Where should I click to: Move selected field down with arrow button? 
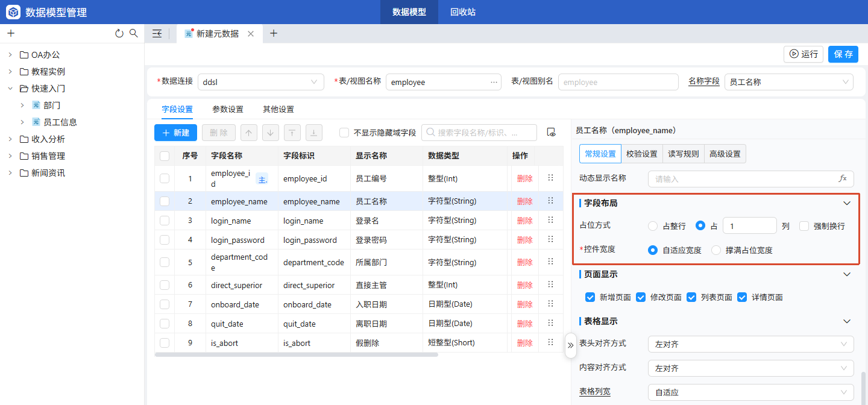click(271, 133)
